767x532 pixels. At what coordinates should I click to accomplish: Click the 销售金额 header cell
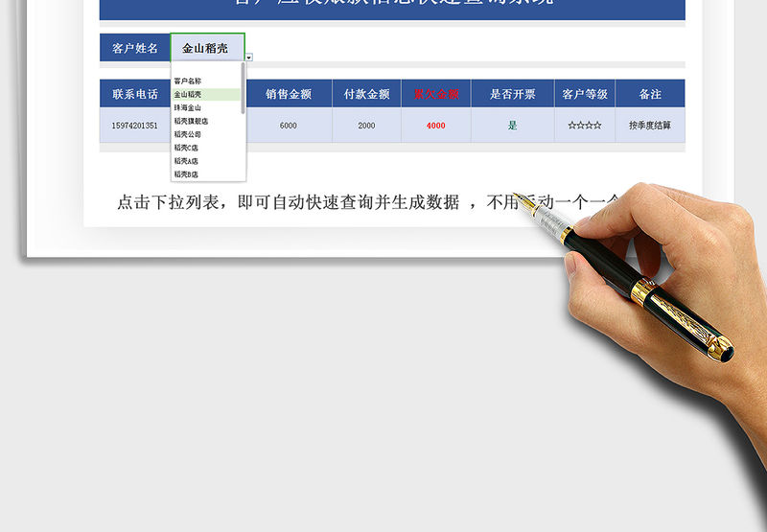point(289,94)
